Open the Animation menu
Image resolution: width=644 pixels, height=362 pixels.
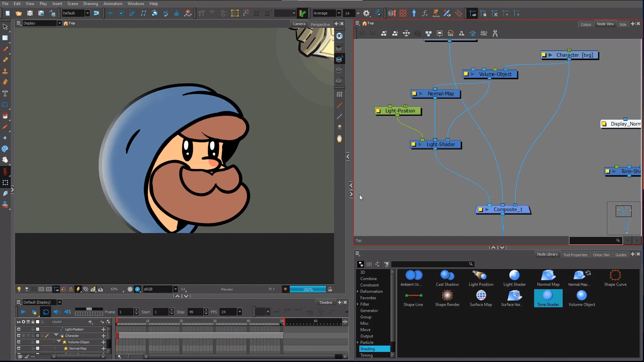[x=113, y=4]
